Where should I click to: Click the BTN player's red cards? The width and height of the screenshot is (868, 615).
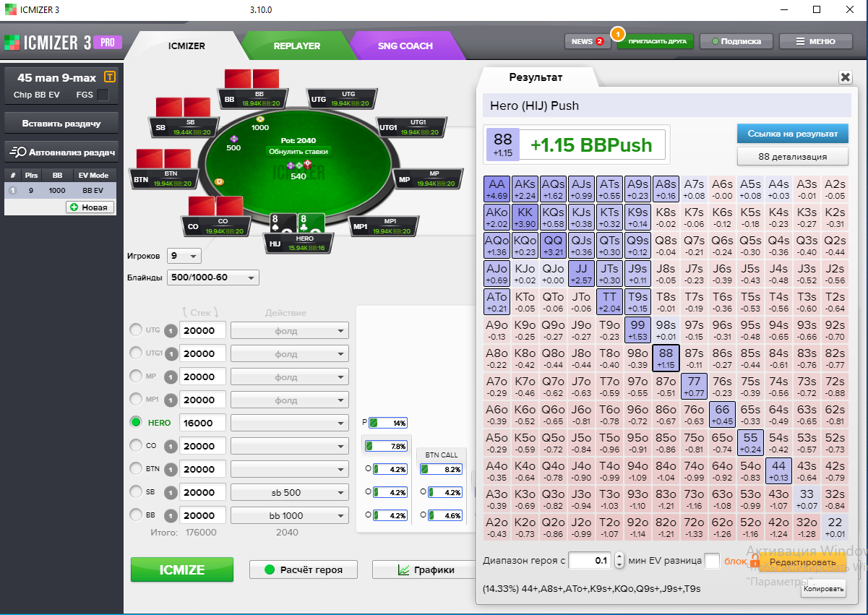pyautogui.click(x=163, y=158)
